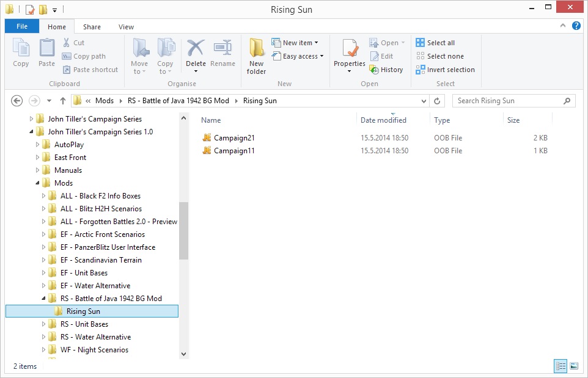
Task: Collapse the Mods folder in the tree
Action: coord(37,183)
